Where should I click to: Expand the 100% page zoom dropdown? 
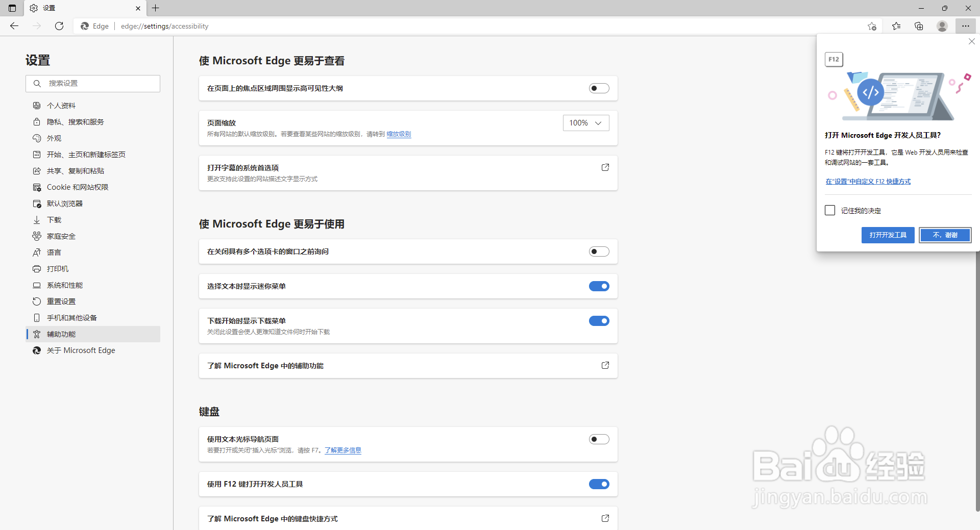(x=586, y=123)
